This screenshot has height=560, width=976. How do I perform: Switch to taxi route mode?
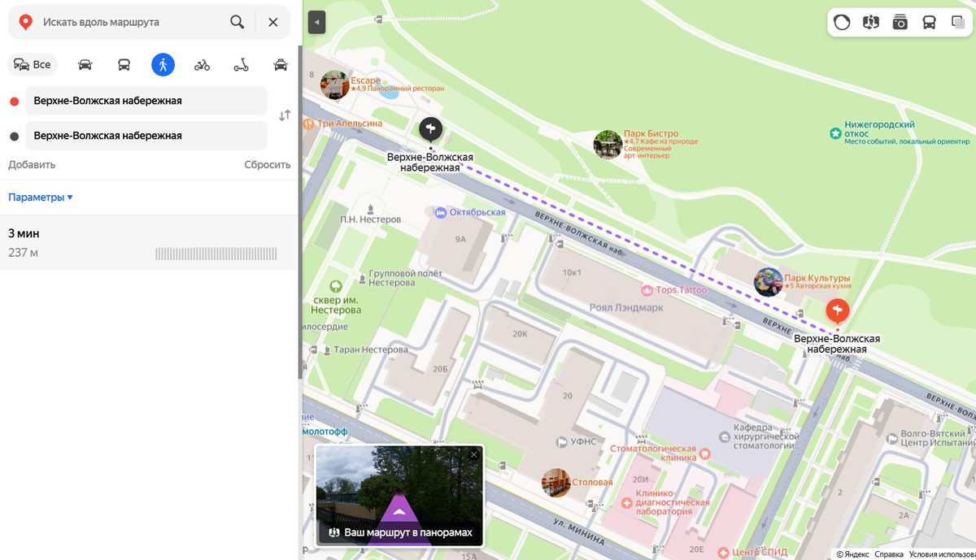point(281,65)
